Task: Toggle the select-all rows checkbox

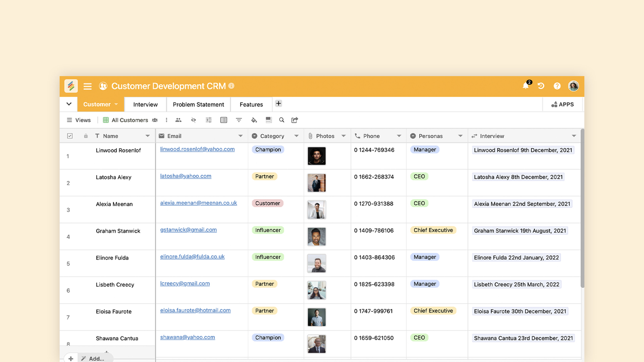Action: (x=70, y=136)
